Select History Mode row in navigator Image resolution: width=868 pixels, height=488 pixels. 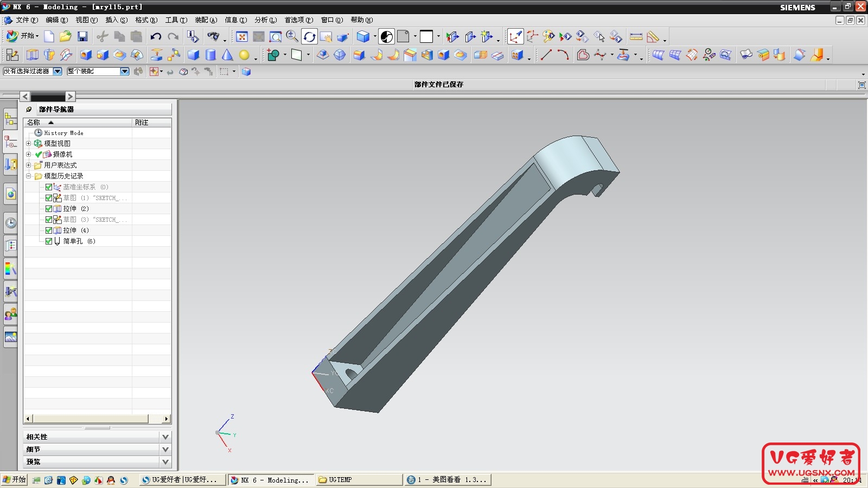(x=98, y=133)
